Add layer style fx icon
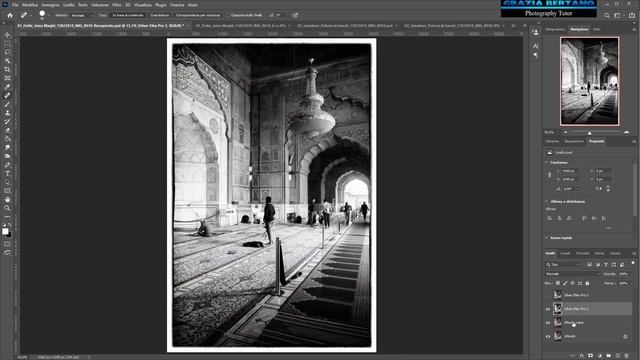 point(582,356)
